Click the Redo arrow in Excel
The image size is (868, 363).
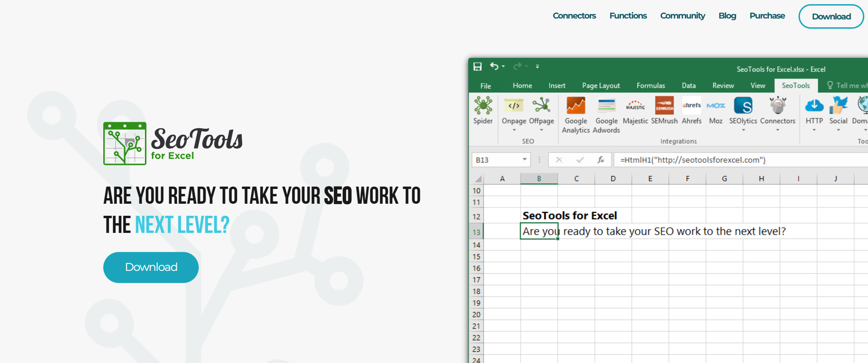click(518, 66)
